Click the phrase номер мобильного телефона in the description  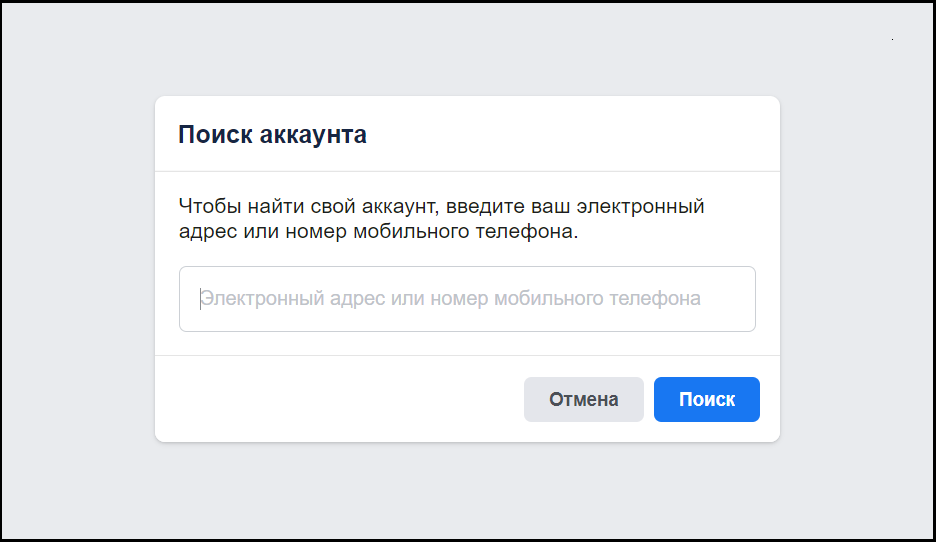(432, 232)
